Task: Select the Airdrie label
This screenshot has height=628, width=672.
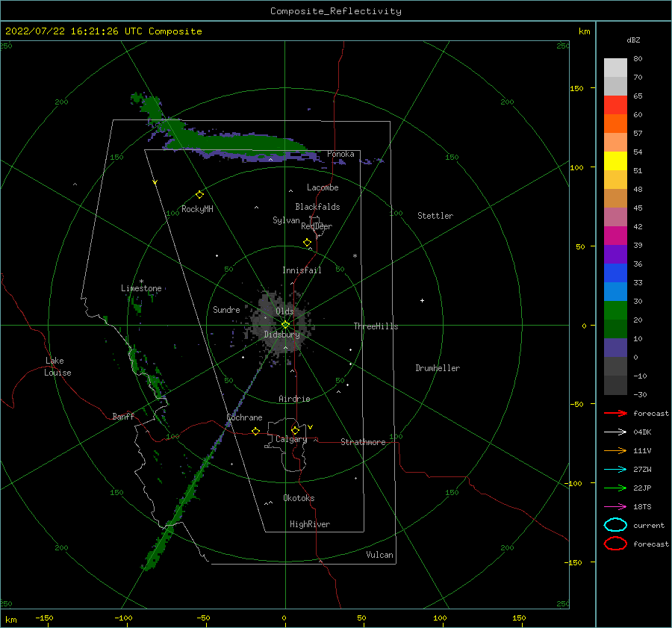Action: pos(294,399)
